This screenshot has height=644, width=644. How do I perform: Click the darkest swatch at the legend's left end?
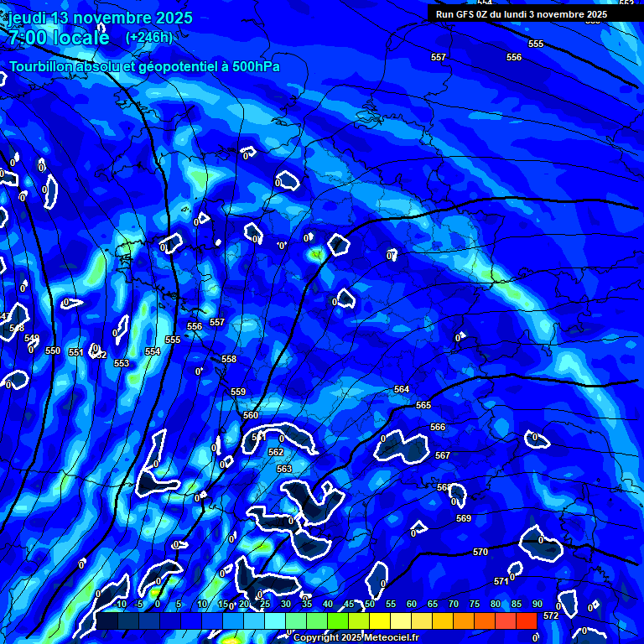(106, 621)
